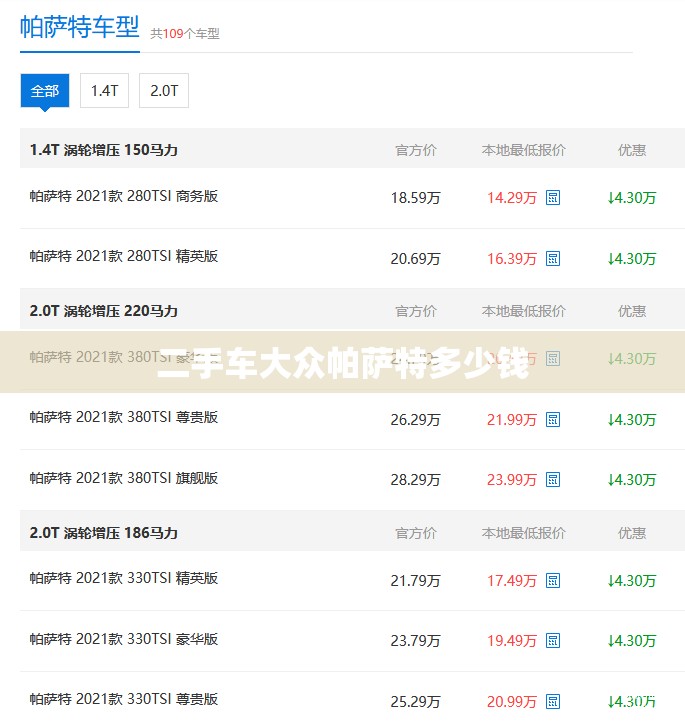This screenshot has height=725, width=685.
Task: Click ↓4.30万 discount for 380TSI 旗舰版
Action: [x=632, y=479]
